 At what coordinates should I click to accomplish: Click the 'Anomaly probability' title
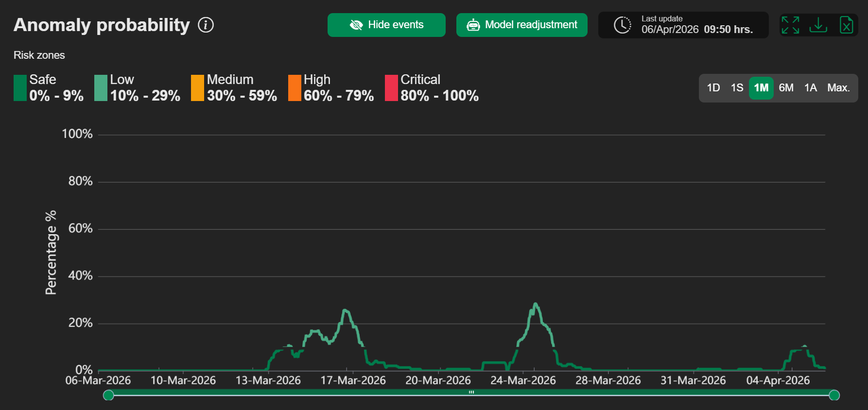point(102,25)
